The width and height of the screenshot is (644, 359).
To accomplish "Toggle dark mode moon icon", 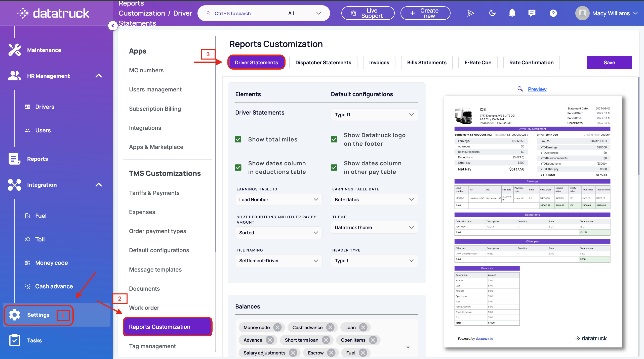I will point(492,13).
